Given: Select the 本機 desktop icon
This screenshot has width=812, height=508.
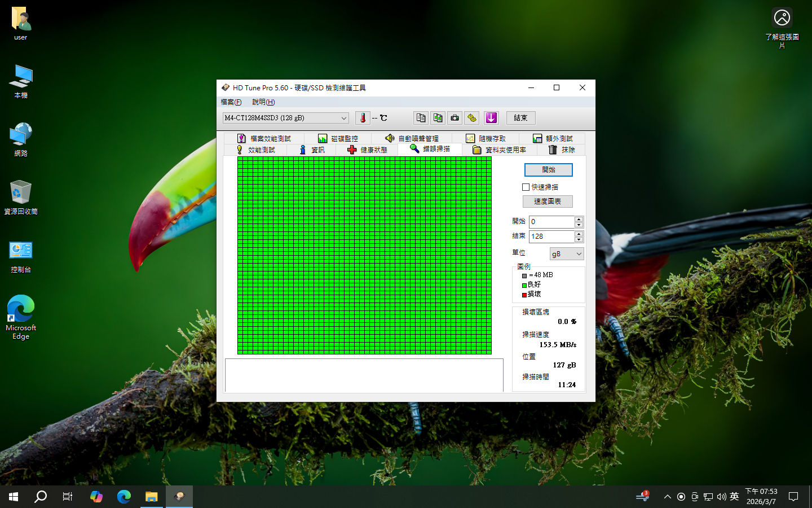Looking at the screenshot, I should [x=21, y=81].
